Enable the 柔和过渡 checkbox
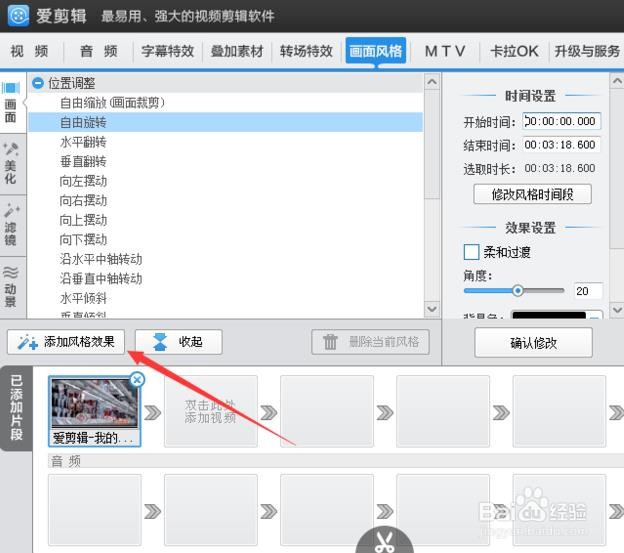This screenshot has width=624, height=553. click(471, 252)
